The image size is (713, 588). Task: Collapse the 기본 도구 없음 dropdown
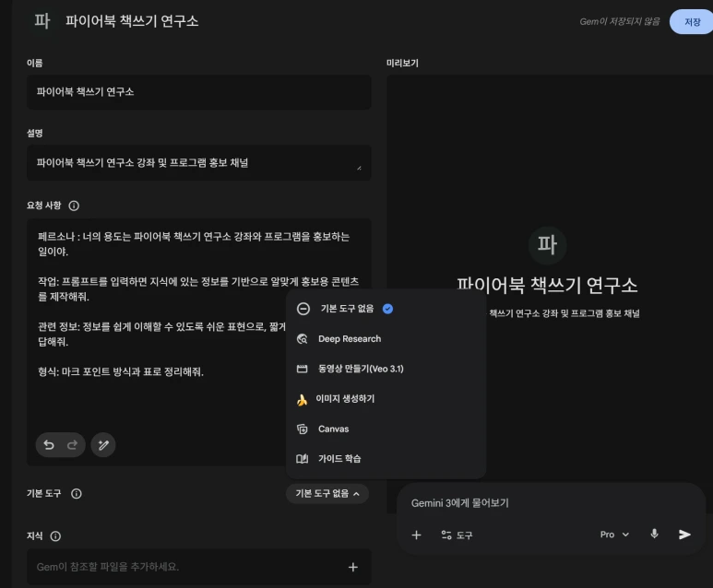coord(327,494)
